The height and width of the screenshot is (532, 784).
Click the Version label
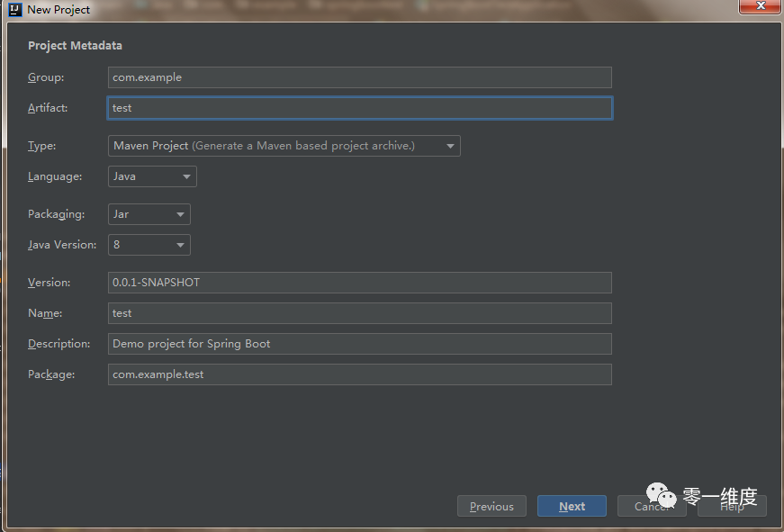point(49,283)
